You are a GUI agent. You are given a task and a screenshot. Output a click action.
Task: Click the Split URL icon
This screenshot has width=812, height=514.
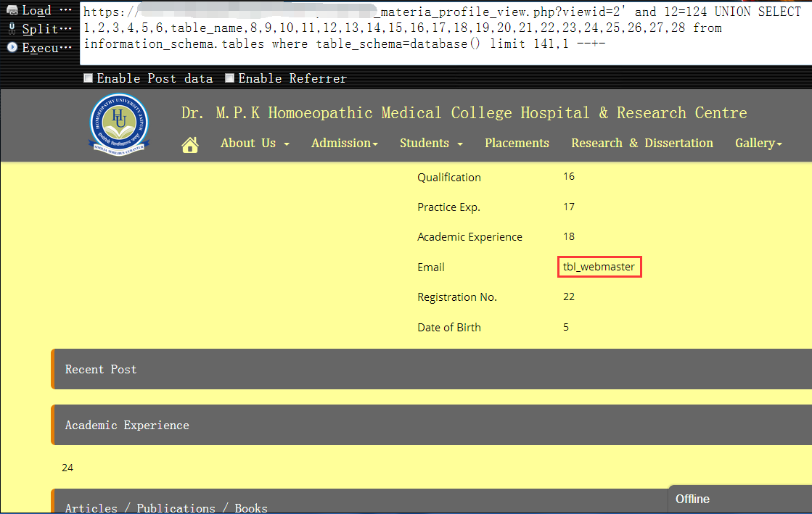[12, 29]
